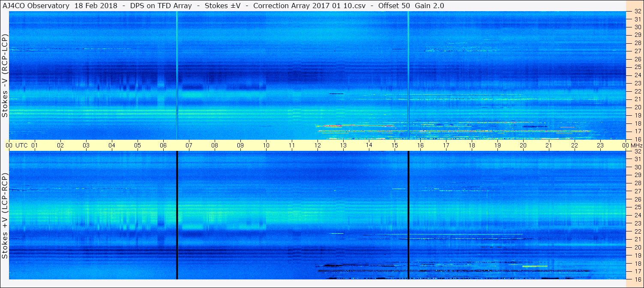Viewport: 644px width, 288px height.
Task: Click 29 MHz tick in Stokes +V panel
Action: click(637, 175)
